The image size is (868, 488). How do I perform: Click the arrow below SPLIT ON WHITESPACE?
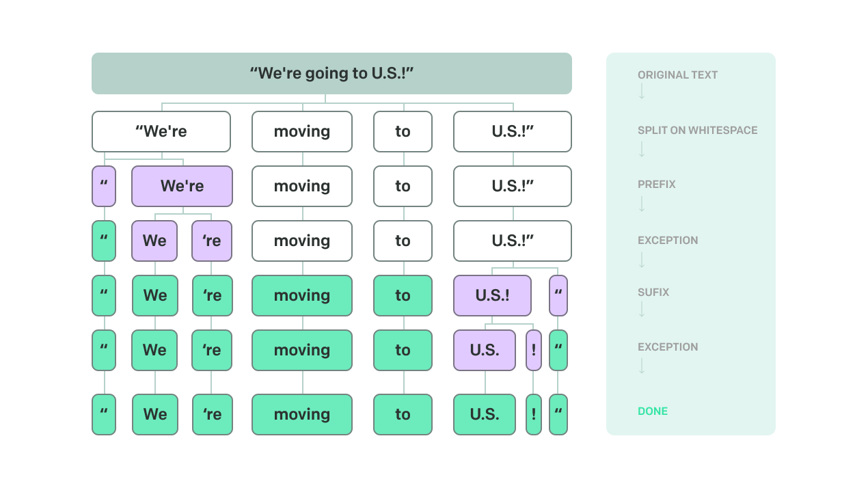point(642,149)
